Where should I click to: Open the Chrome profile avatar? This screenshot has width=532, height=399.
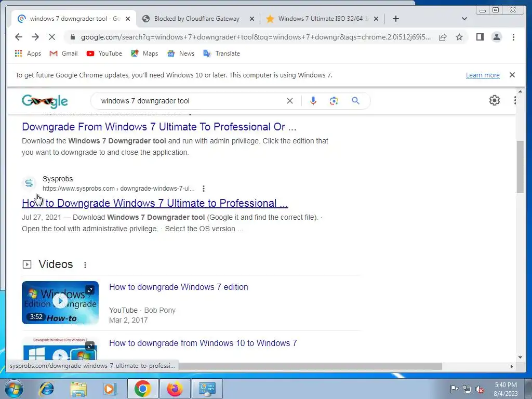point(496,37)
